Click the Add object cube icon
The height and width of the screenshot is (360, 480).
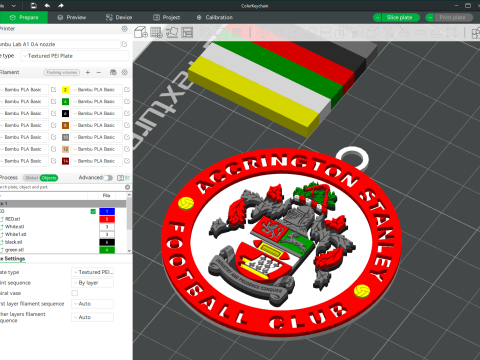(x=141, y=32)
